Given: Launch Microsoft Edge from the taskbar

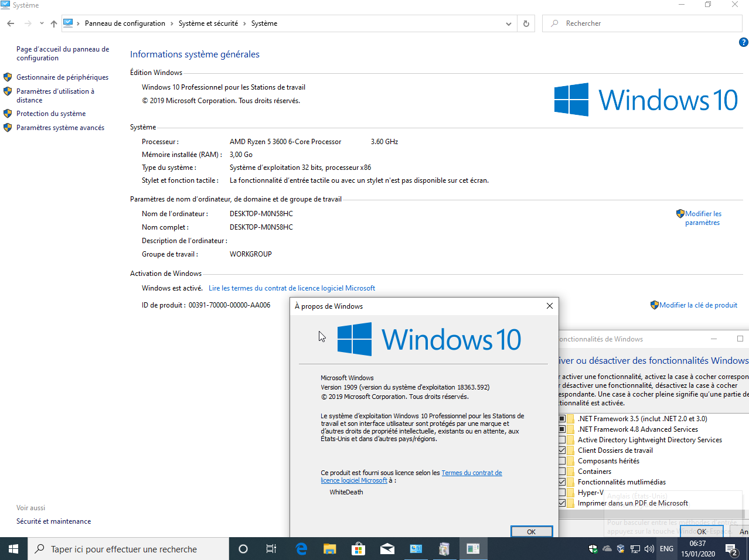Looking at the screenshot, I should [301, 549].
